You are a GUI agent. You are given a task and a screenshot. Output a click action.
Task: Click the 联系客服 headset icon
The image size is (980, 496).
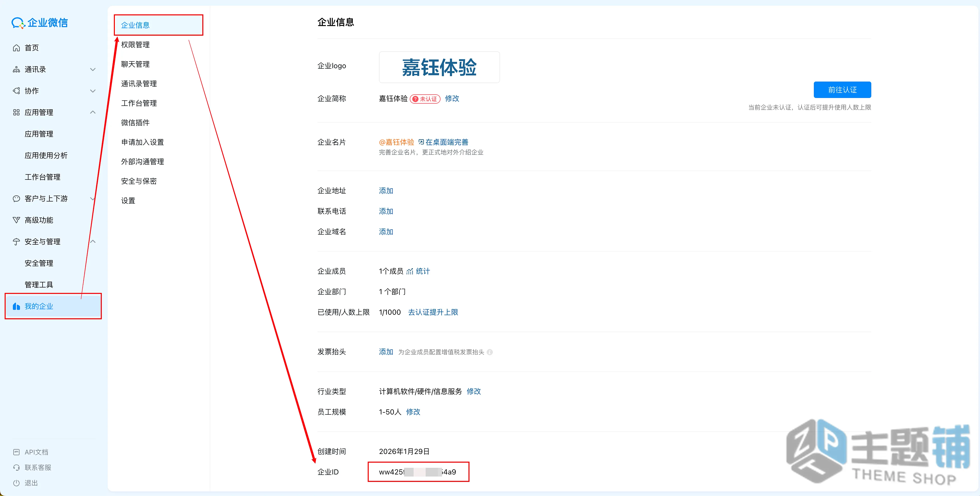16,468
